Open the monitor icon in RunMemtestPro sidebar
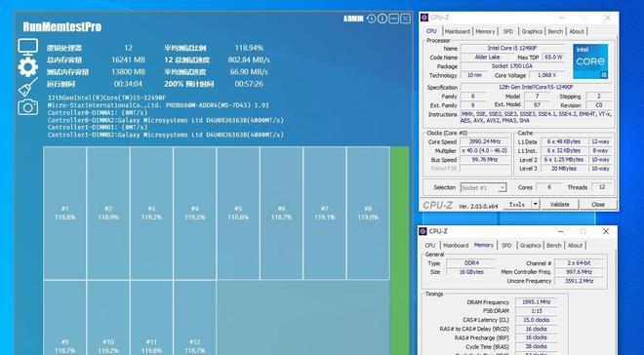 tap(28, 47)
